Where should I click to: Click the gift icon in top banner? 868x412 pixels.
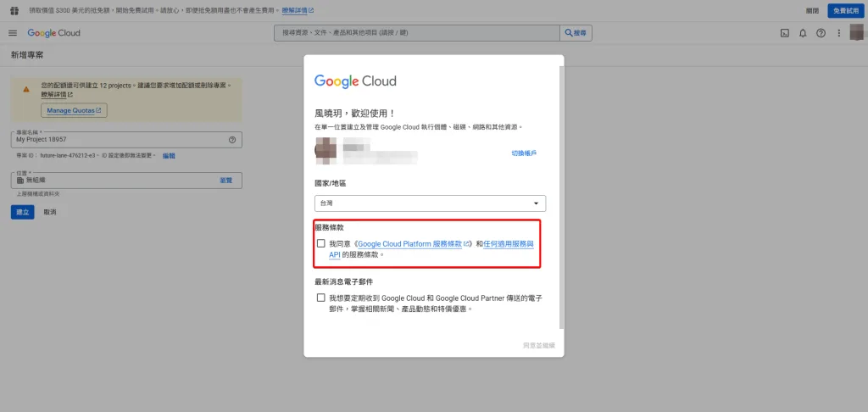(x=14, y=10)
